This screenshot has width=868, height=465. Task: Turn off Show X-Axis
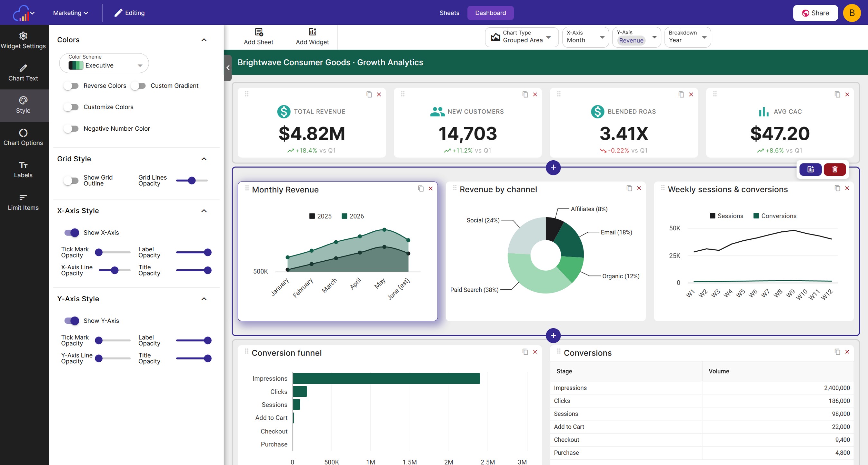[72, 232]
